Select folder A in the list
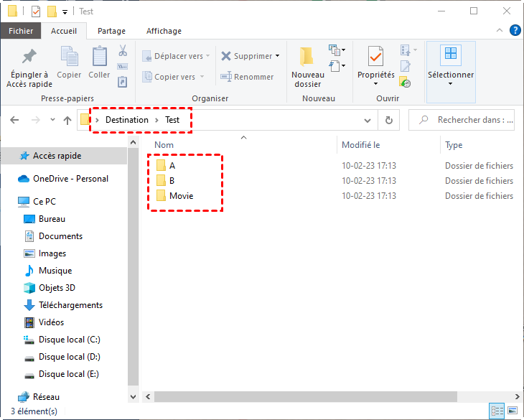The image size is (524, 420). click(x=172, y=166)
